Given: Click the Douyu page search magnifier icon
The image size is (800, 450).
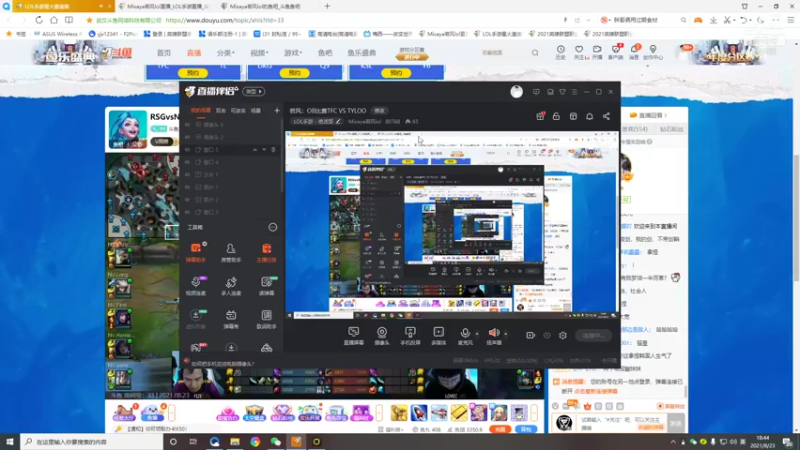Looking at the screenshot, I should (x=535, y=53).
